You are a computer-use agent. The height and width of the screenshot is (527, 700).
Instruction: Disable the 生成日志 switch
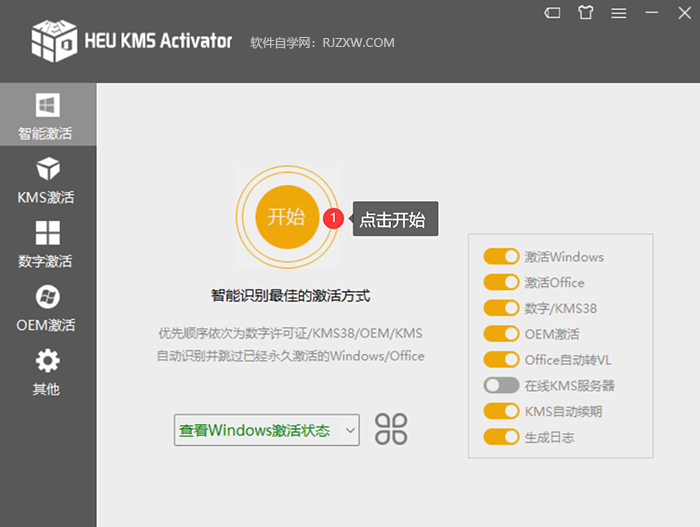pyautogui.click(x=501, y=437)
